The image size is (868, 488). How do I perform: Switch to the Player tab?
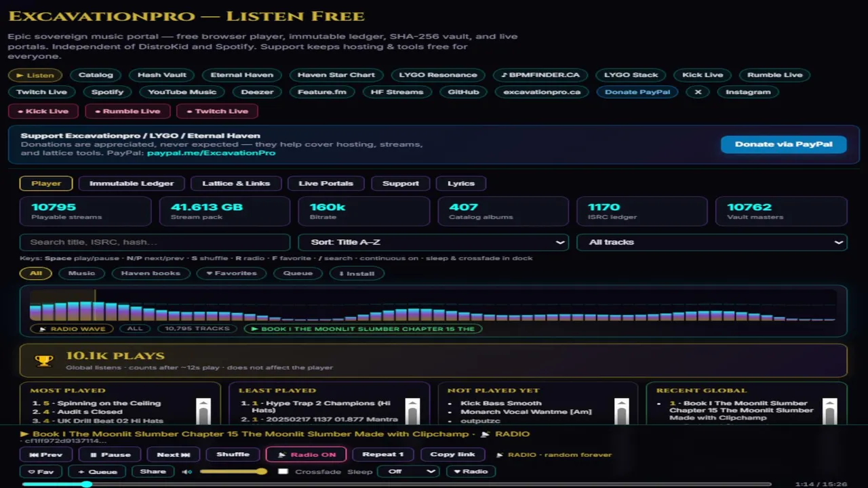(x=46, y=183)
